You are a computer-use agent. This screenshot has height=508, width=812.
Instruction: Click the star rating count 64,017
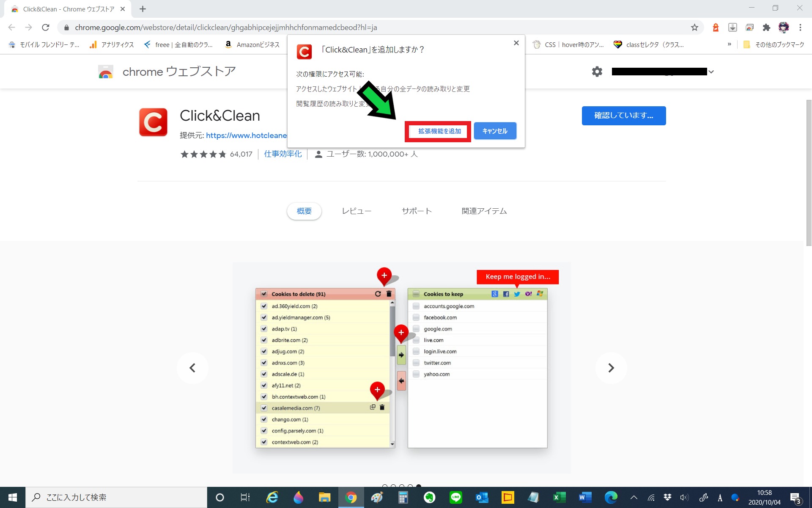241,154
